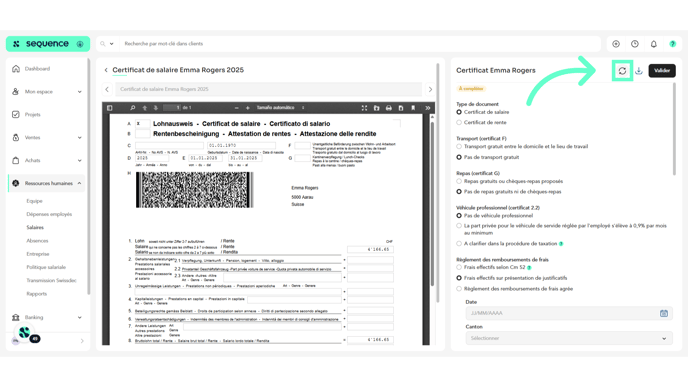The height and width of the screenshot is (387, 688).
Task: Open the Rapports submenu item
Action: click(36, 294)
